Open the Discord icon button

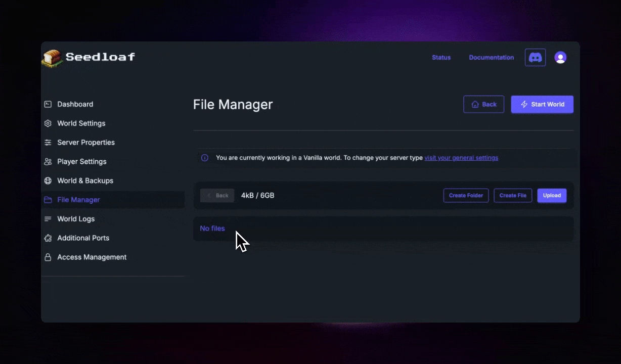(x=535, y=58)
